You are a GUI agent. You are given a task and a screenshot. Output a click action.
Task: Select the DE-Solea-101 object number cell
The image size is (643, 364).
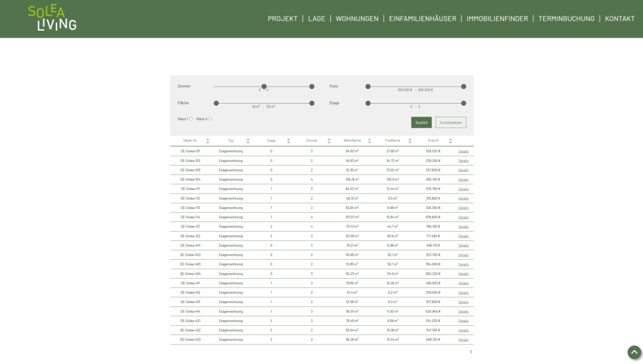[190, 151]
